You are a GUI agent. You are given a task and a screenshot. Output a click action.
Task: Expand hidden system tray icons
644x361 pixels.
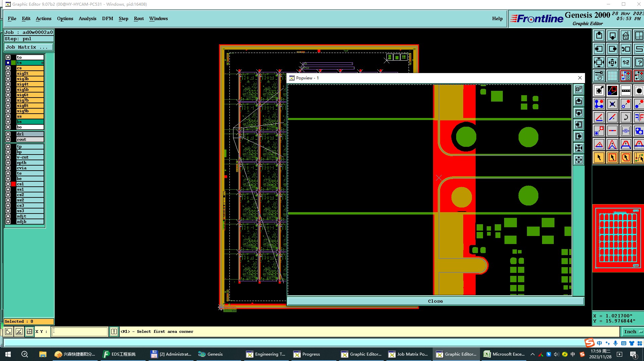click(532, 354)
